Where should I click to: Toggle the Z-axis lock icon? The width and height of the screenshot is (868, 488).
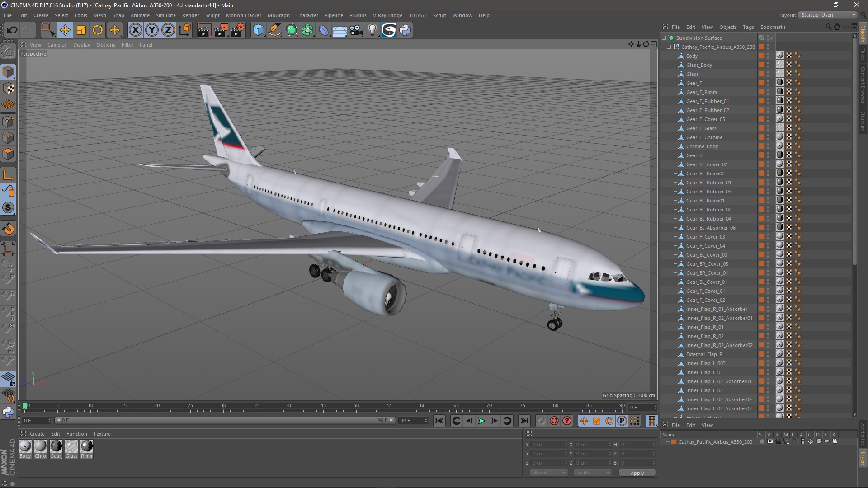coord(168,30)
